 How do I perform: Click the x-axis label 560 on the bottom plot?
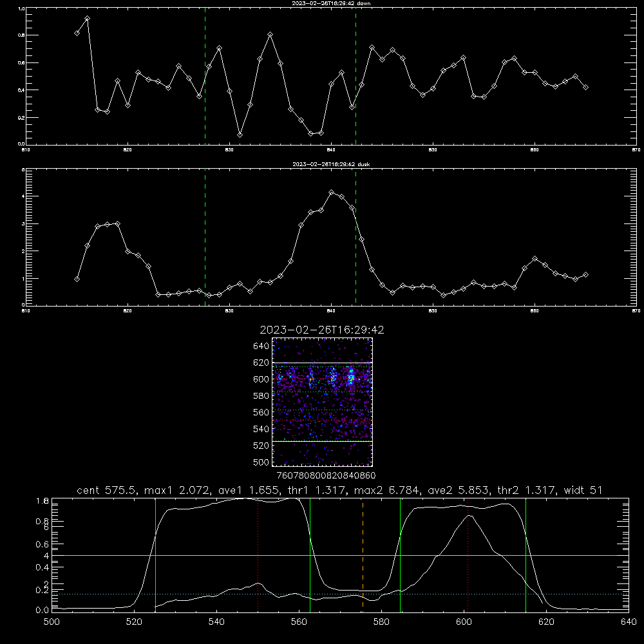(299, 622)
